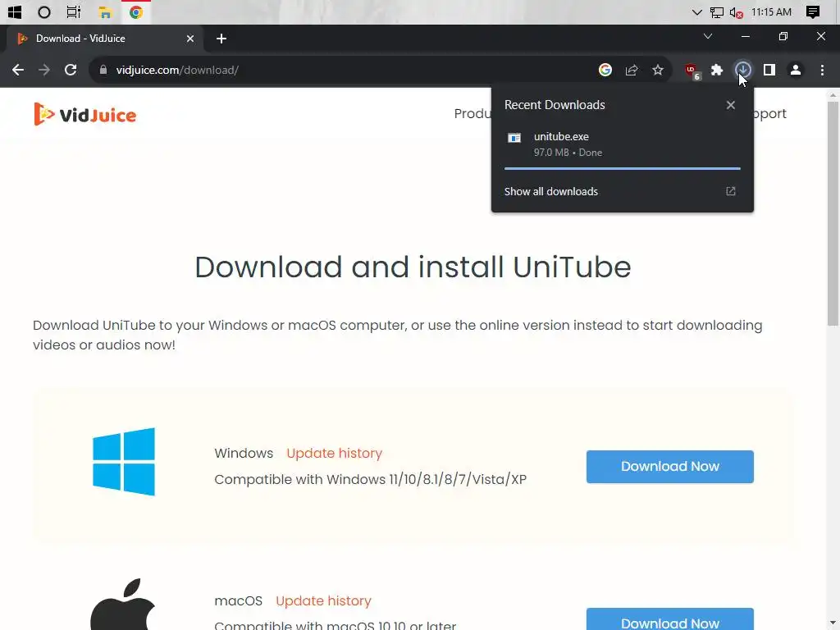Reload the current page
The image size is (840, 630).
(x=71, y=71)
